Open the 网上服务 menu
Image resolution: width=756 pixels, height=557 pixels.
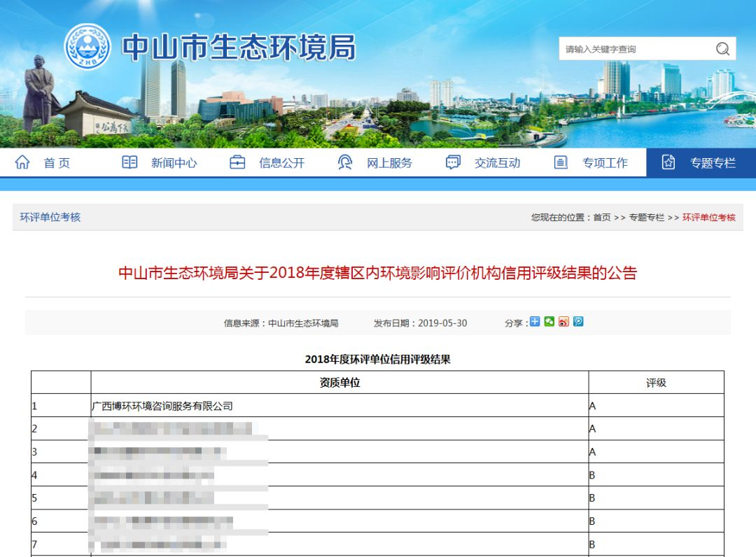pos(389,163)
